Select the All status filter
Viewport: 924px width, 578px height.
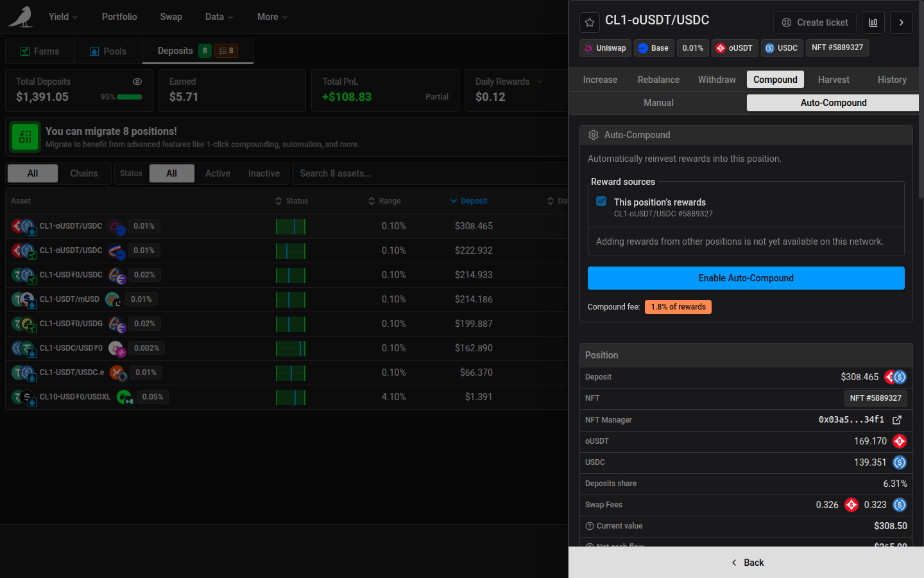click(171, 173)
